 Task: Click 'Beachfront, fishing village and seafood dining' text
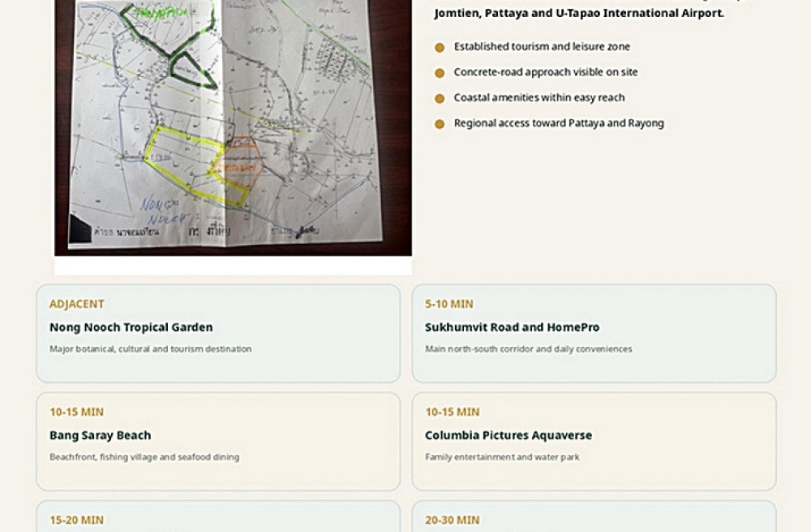click(x=144, y=457)
